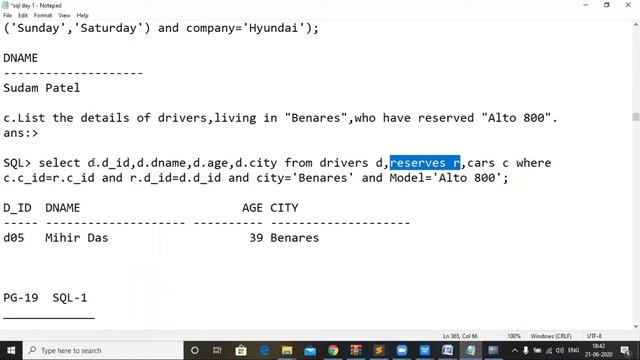Open Task View in taskbar
Viewport: 640px width, 360px height.
(x=217, y=350)
